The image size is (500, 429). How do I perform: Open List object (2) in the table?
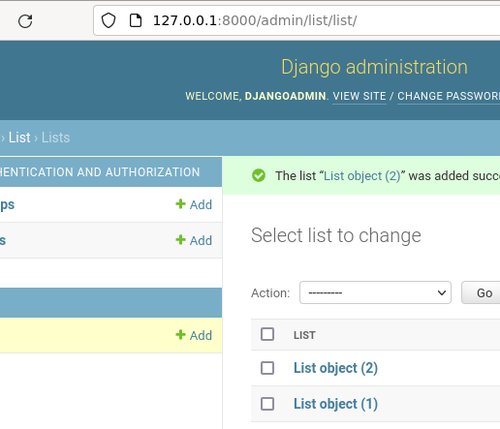[x=336, y=368]
